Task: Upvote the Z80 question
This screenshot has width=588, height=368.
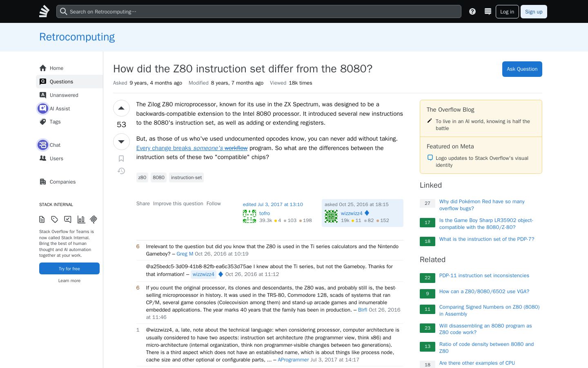Action: click(x=121, y=108)
